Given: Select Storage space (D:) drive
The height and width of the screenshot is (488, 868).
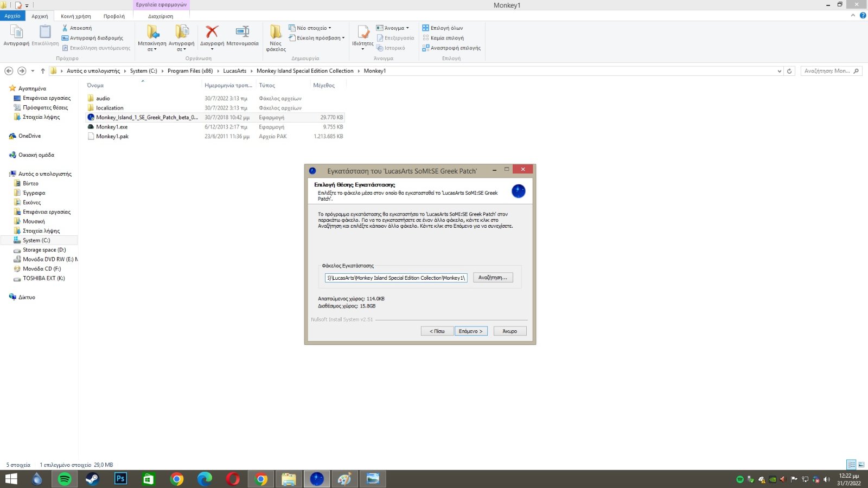Looking at the screenshot, I should (44, 250).
